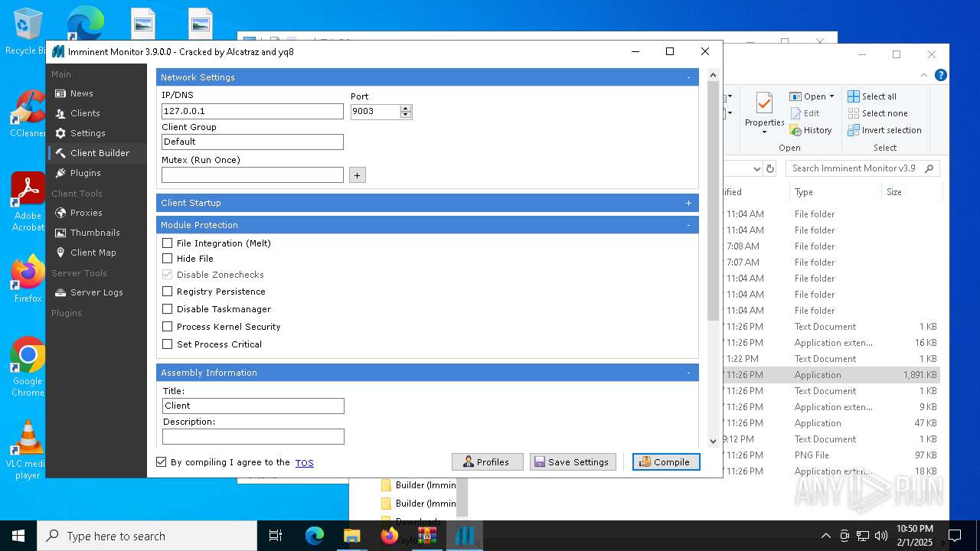980x551 pixels.
Task: Click the assembly Description field
Action: pos(253,436)
